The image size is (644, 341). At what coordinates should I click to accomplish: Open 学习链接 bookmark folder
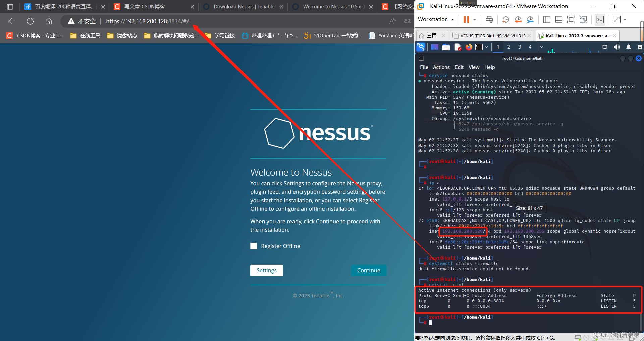coord(220,36)
